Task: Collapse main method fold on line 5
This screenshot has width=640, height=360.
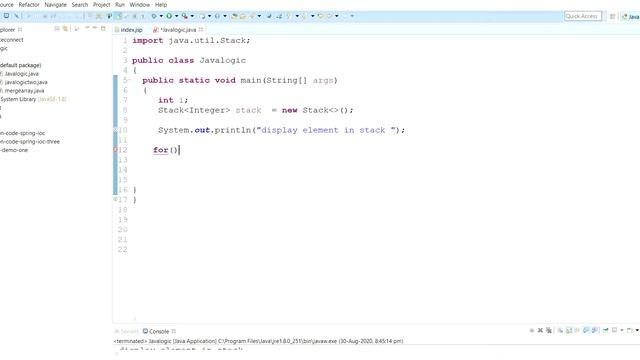Action: (130, 80)
